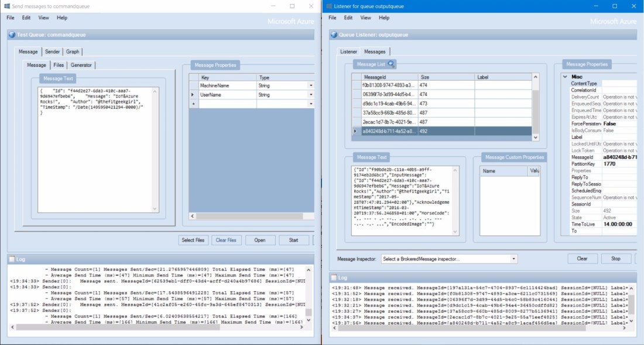Viewport: 644px width, 345px height.
Task: Click the Select Files button
Action: [x=193, y=240]
